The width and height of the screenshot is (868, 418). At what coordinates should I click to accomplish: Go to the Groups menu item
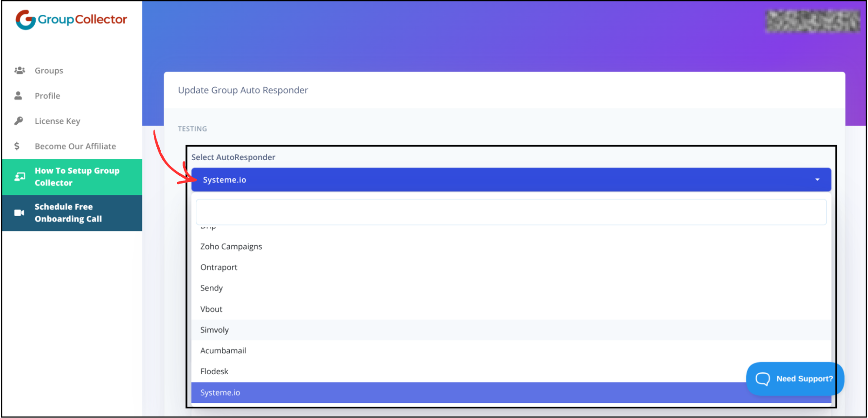[x=49, y=70]
